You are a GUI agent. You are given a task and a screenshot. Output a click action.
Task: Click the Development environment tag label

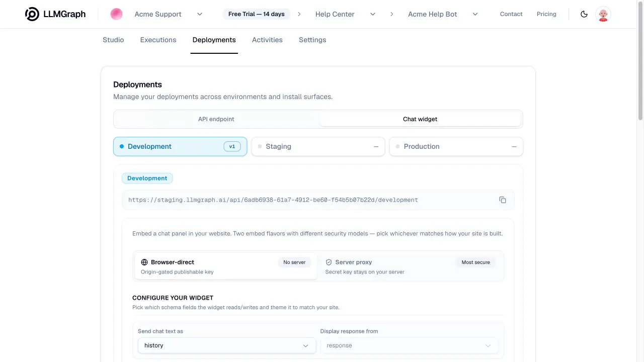pyautogui.click(x=147, y=178)
